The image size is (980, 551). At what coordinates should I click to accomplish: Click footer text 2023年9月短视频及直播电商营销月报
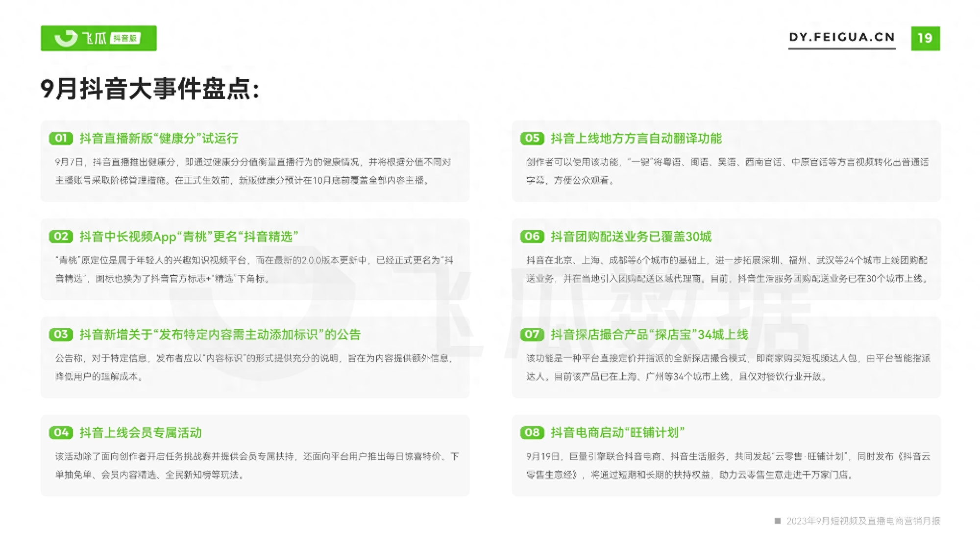pos(863,521)
